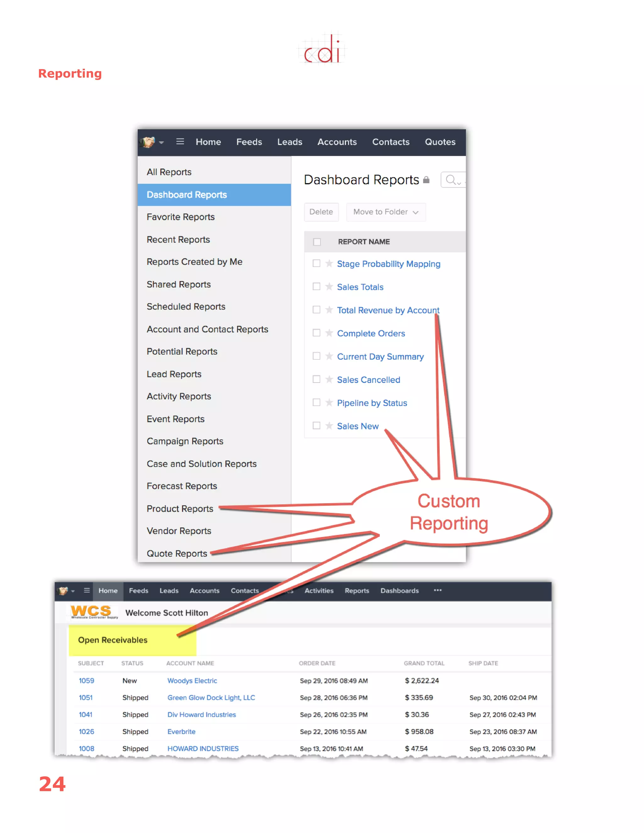
Task: Click the lock icon next to Dashboard Reports title
Action: pos(426,180)
